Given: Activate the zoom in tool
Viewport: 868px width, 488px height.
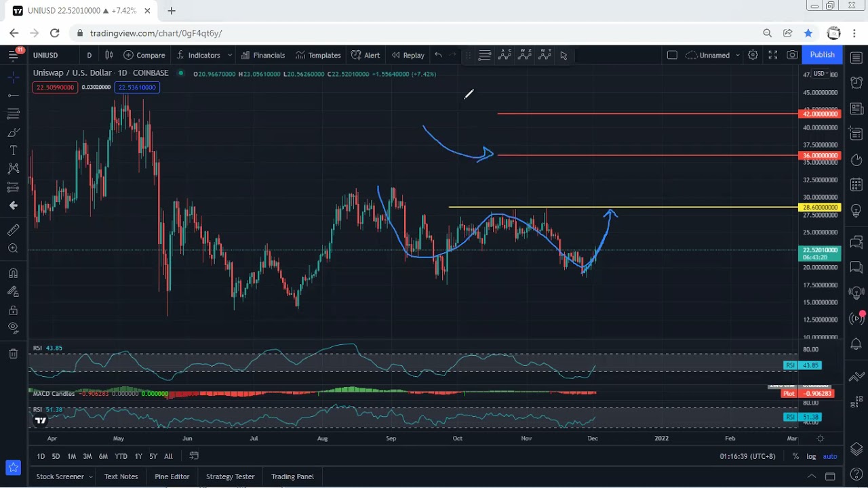Looking at the screenshot, I should (x=13, y=249).
